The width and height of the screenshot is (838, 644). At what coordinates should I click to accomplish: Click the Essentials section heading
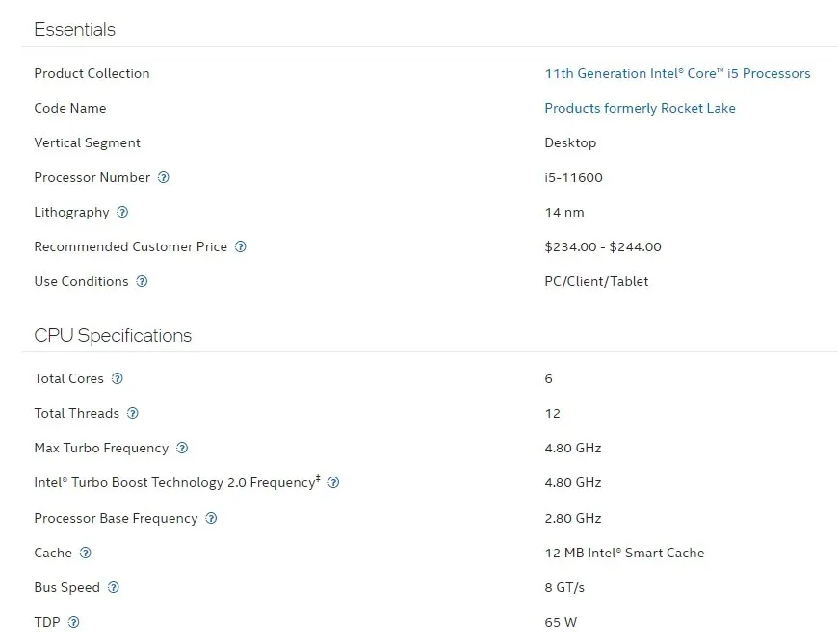click(x=74, y=29)
